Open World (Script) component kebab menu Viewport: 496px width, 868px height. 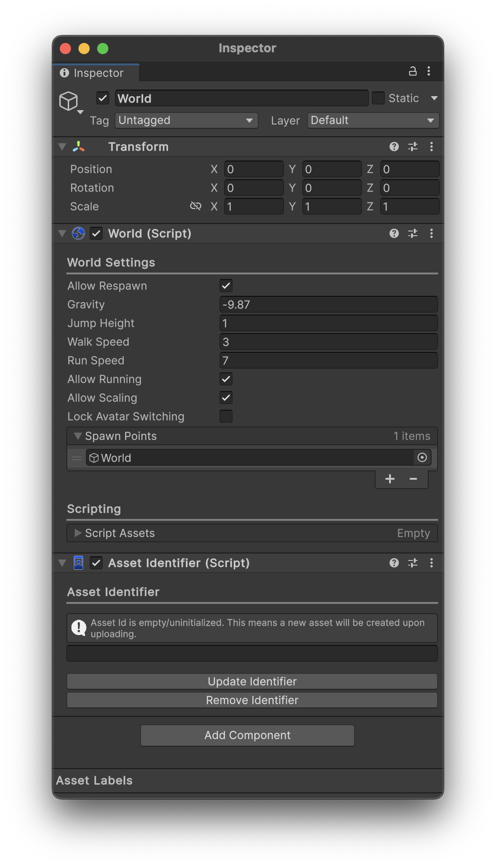[x=432, y=233]
